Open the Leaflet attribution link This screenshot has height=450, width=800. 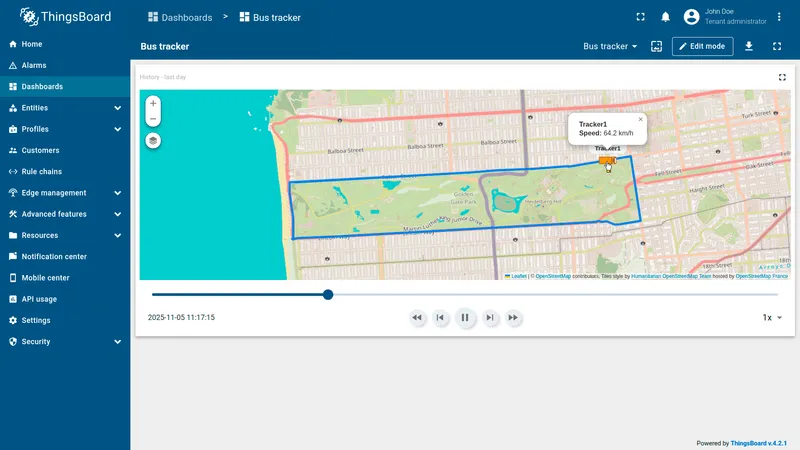tap(516, 276)
